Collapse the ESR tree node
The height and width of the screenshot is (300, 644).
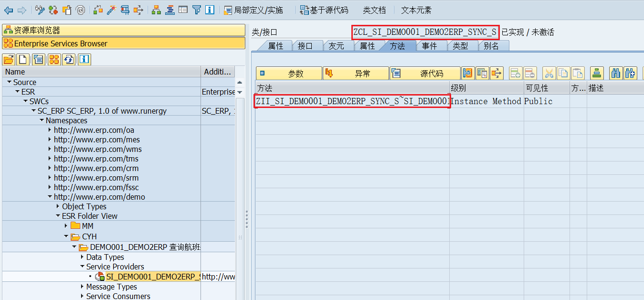click(17, 92)
